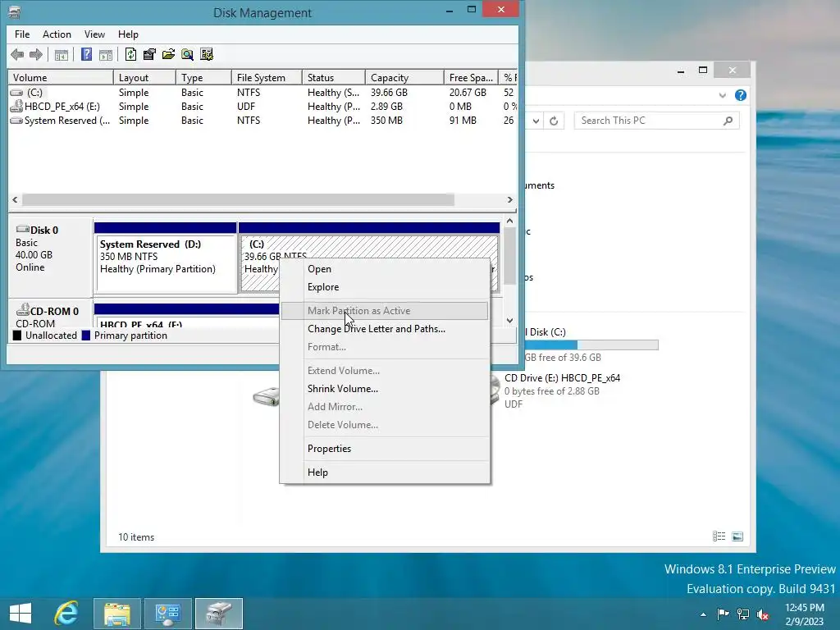
Task: Click the Local Disk (C:) usage bar
Action: 591,345
